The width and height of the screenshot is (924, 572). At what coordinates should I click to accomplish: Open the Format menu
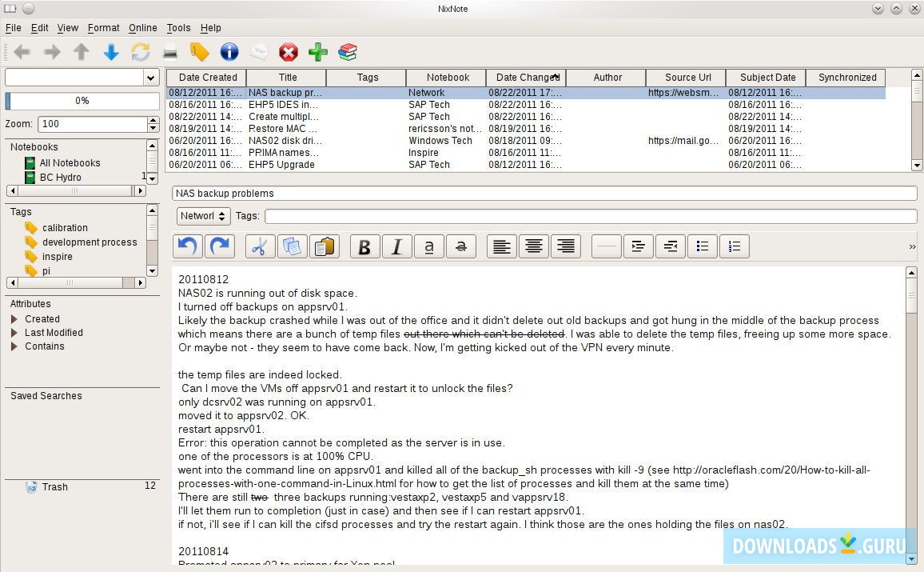103,27
